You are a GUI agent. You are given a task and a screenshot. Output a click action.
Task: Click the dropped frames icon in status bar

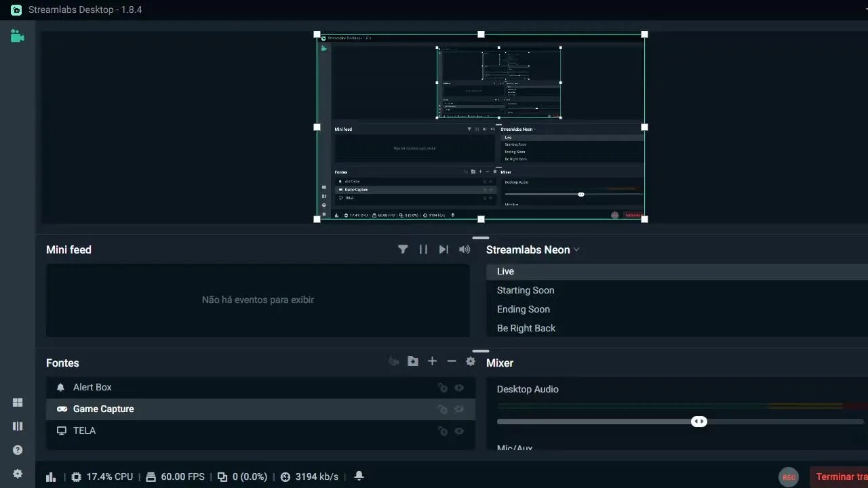pyautogui.click(x=222, y=476)
